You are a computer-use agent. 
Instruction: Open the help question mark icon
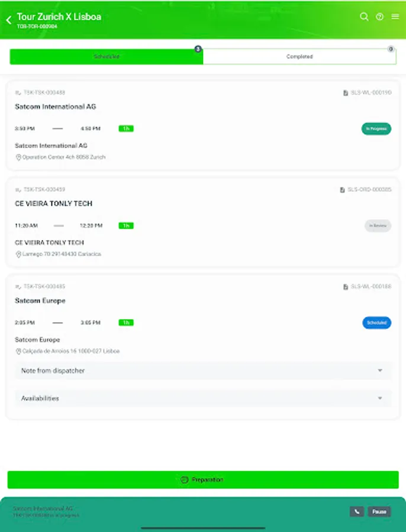(x=379, y=17)
